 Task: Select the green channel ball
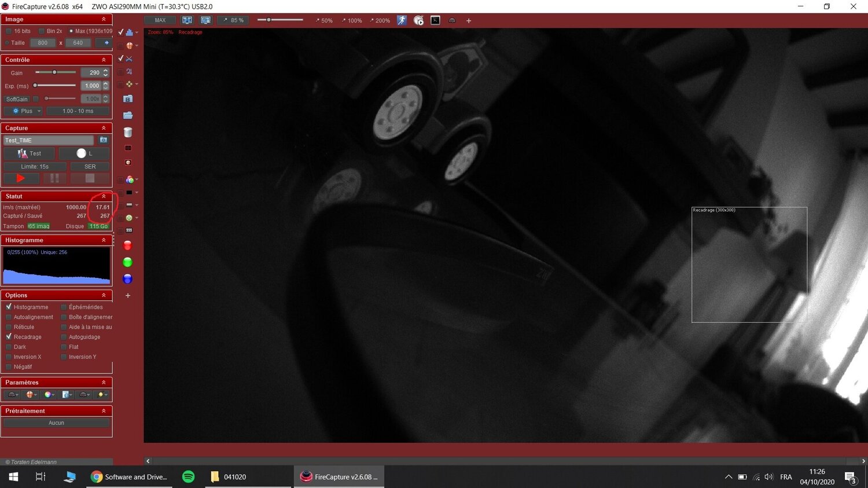click(x=128, y=262)
